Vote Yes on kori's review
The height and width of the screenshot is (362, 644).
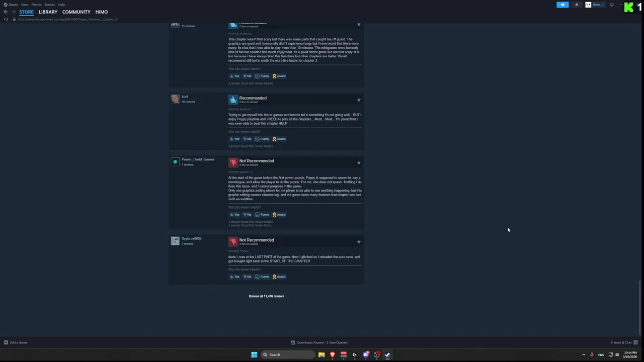click(x=234, y=139)
